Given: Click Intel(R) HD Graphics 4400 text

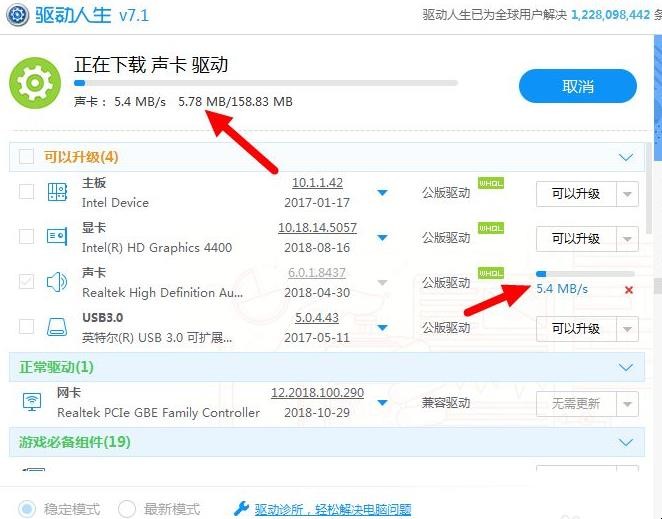Looking at the screenshot, I should (157, 247).
